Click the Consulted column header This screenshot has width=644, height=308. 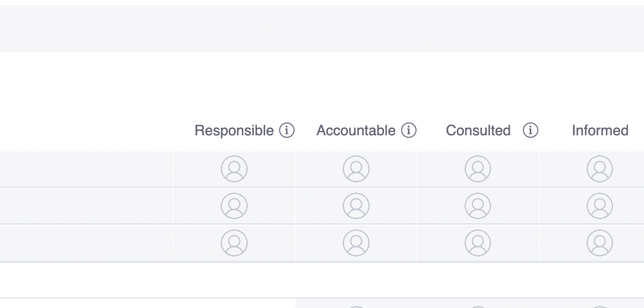478,131
